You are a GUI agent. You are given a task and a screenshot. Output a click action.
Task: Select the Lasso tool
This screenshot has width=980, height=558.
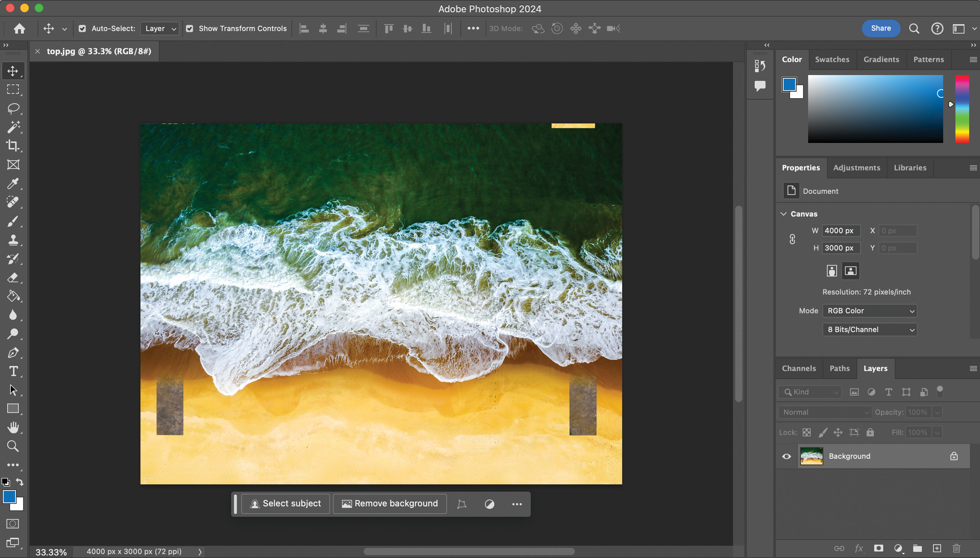click(13, 108)
